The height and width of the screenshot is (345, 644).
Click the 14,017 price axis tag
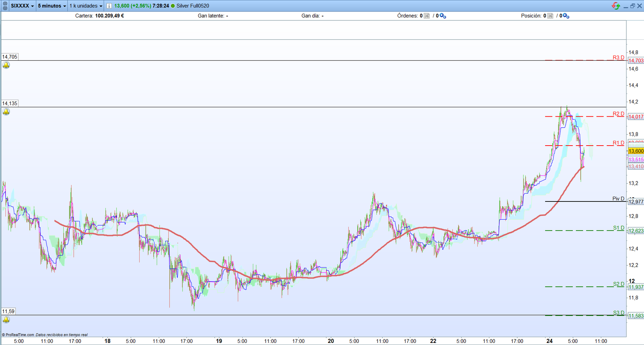pos(636,117)
